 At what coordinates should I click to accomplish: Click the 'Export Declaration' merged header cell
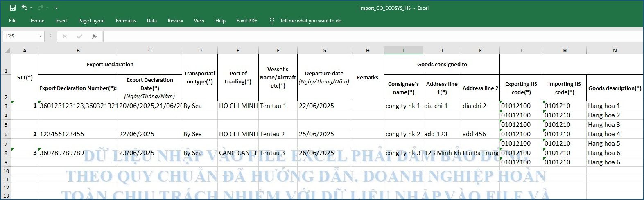pos(110,64)
